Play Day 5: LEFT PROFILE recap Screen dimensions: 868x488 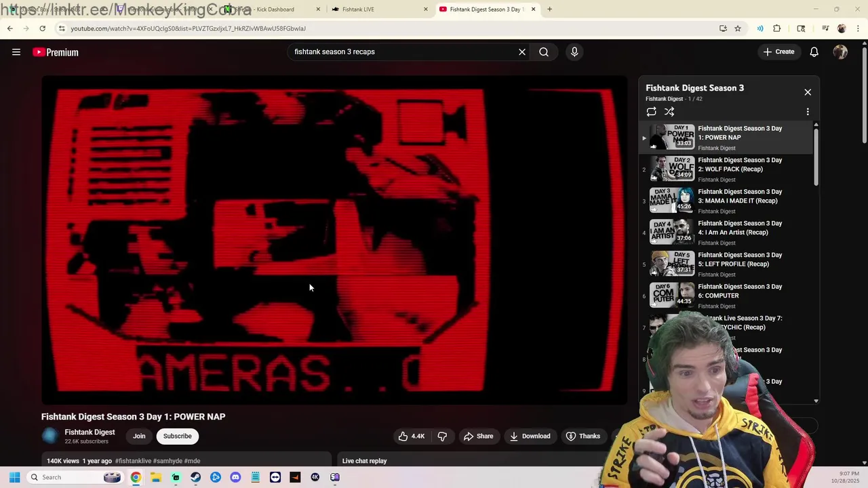(726, 264)
